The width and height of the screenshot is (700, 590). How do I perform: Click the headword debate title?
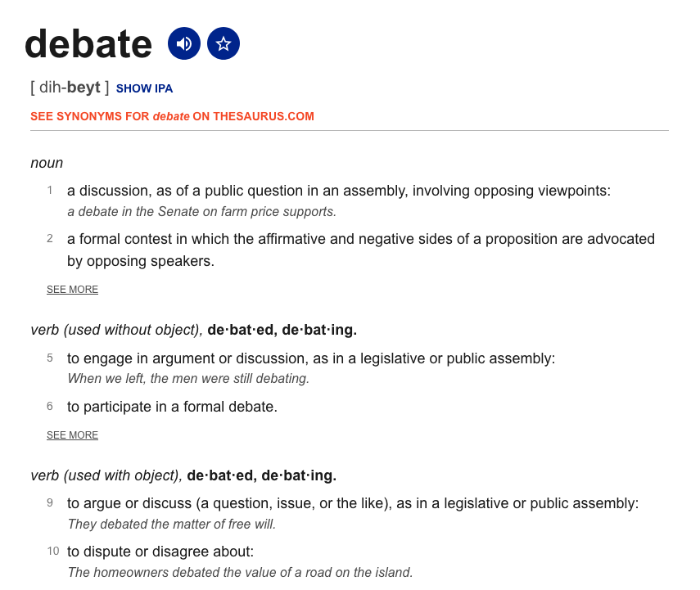88,43
